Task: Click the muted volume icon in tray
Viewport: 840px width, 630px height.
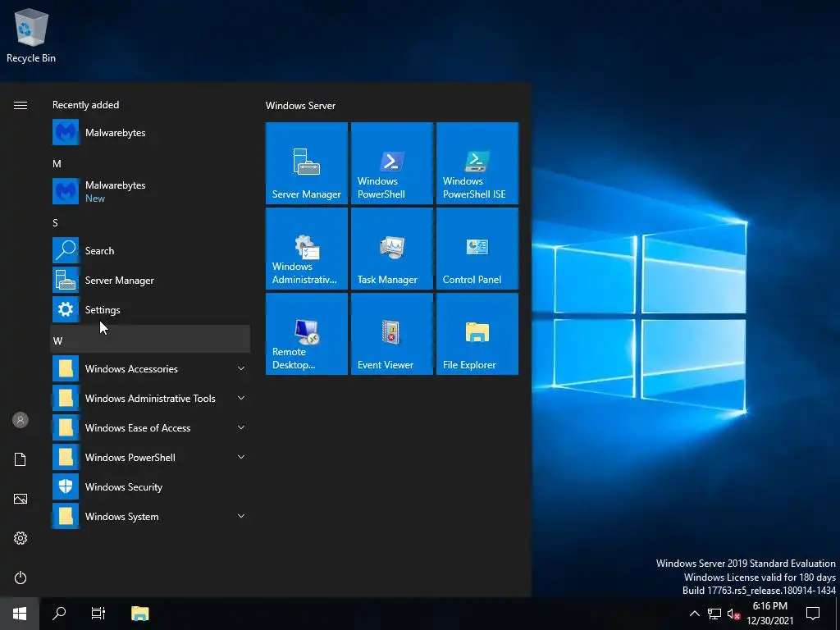Action: point(734,614)
